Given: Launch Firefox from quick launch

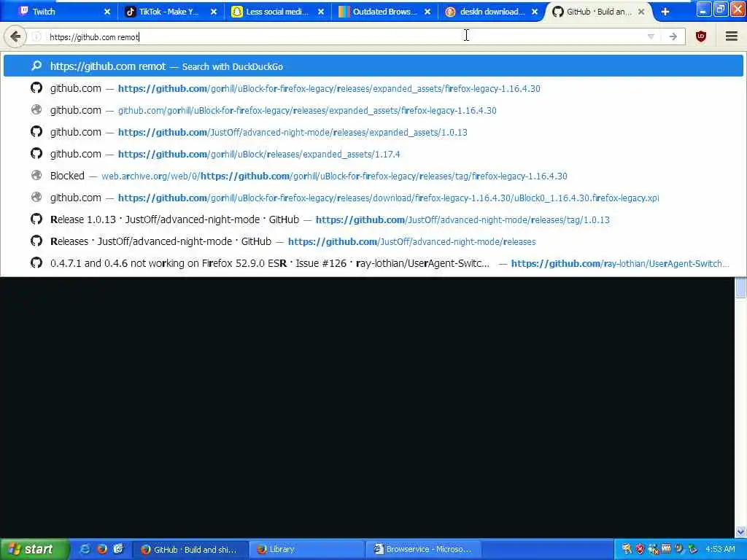Looking at the screenshot, I should click(101, 549).
